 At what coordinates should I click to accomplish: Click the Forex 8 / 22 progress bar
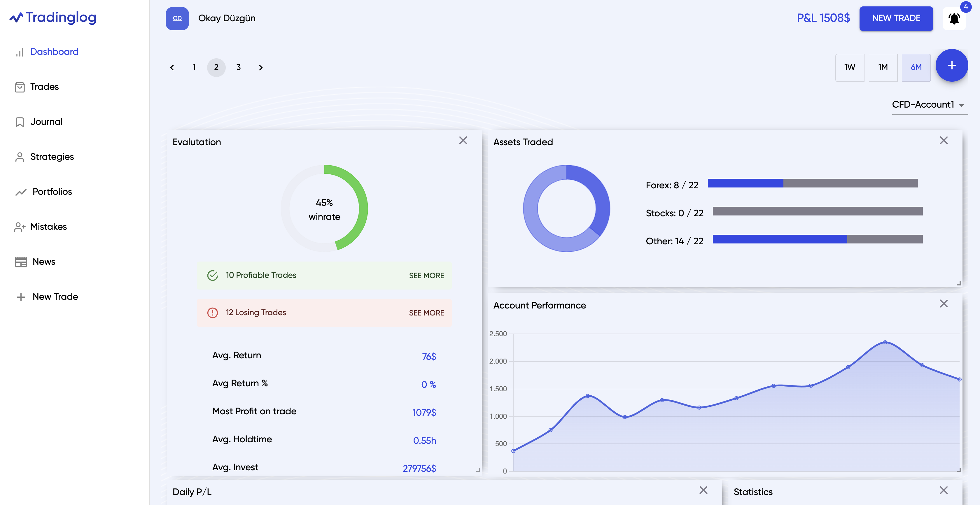tap(812, 183)
